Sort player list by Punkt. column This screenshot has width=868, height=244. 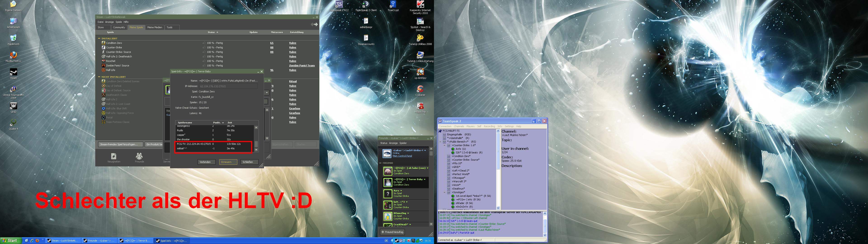(x=218, y=122)
